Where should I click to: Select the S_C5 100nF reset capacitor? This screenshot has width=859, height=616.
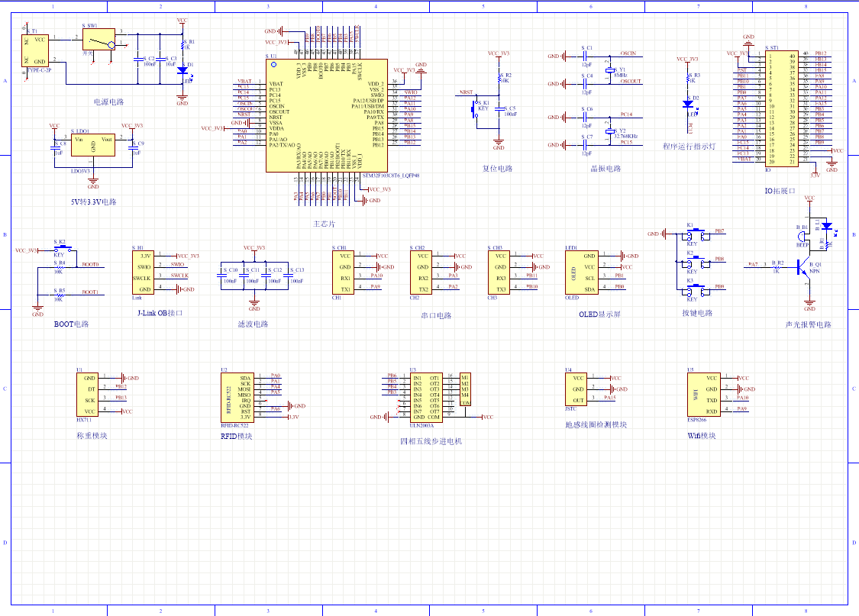click(x=499, y=109)
